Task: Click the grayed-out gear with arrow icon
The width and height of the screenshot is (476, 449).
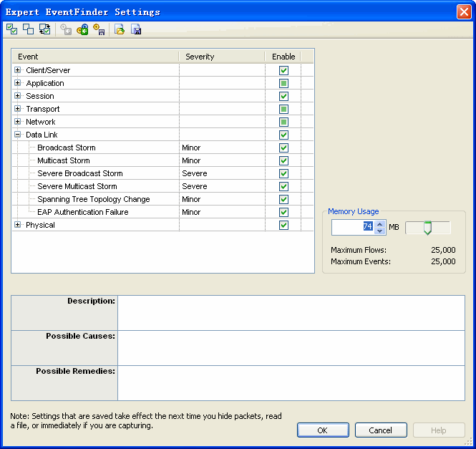Action: (x=66, y=29)
